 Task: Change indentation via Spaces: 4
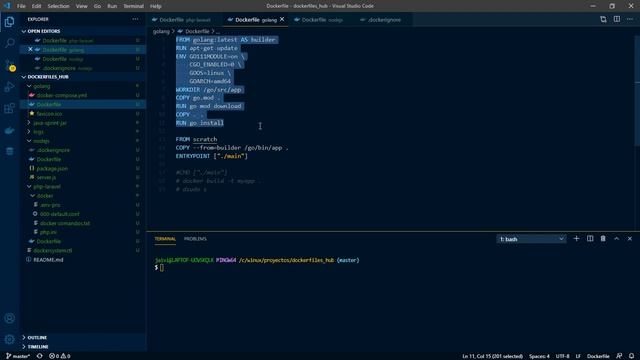click(x=539, y=356)
